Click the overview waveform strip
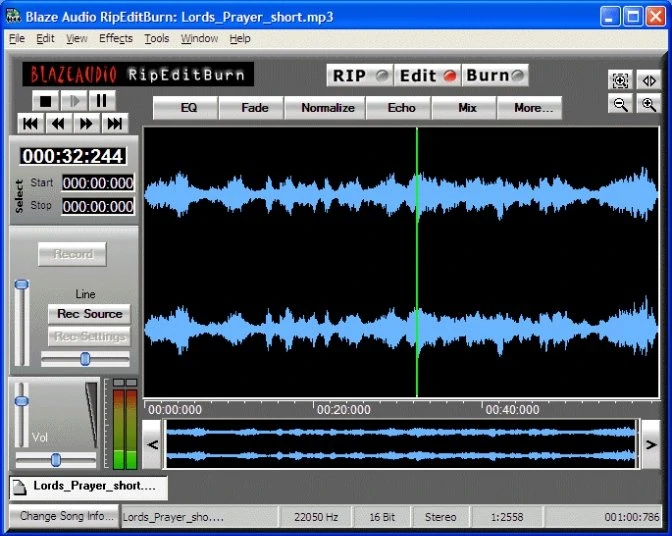The width and height of the screenshot is (672, 536). [x=401, y=444]
